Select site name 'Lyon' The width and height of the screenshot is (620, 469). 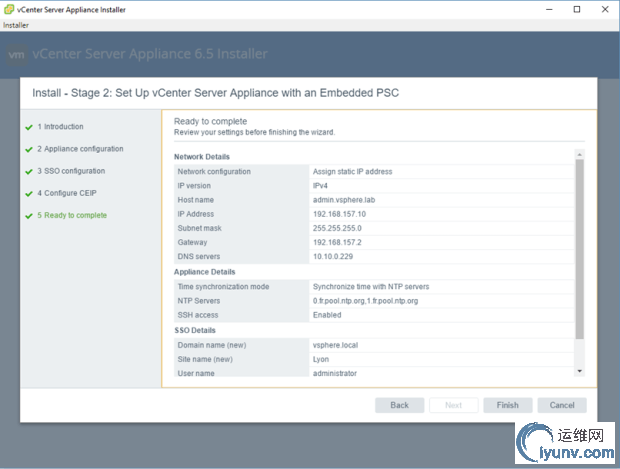pyautogui.click(x=321, y=359)
